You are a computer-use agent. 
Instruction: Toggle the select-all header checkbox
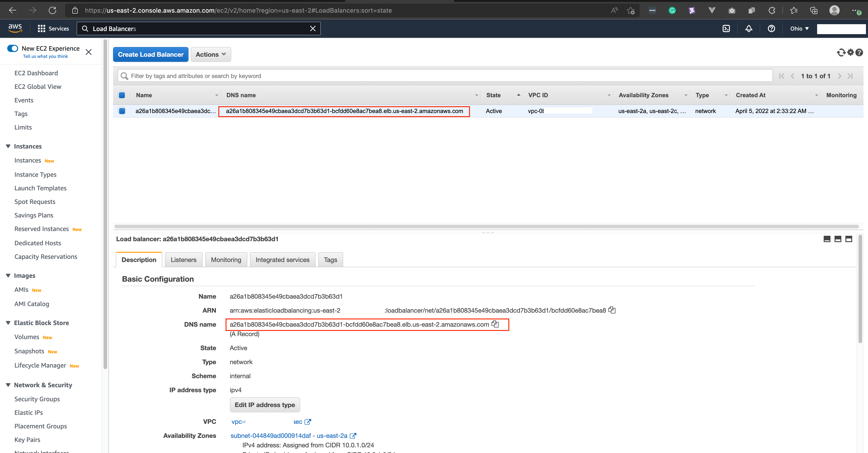pyautogui.click(x=122, y=95)
